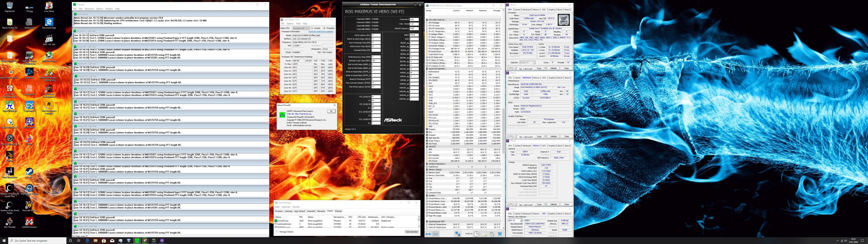Click HWiNFO blue X close-sensors icon
Screen dimensions: 868x244
coord(500,234)
